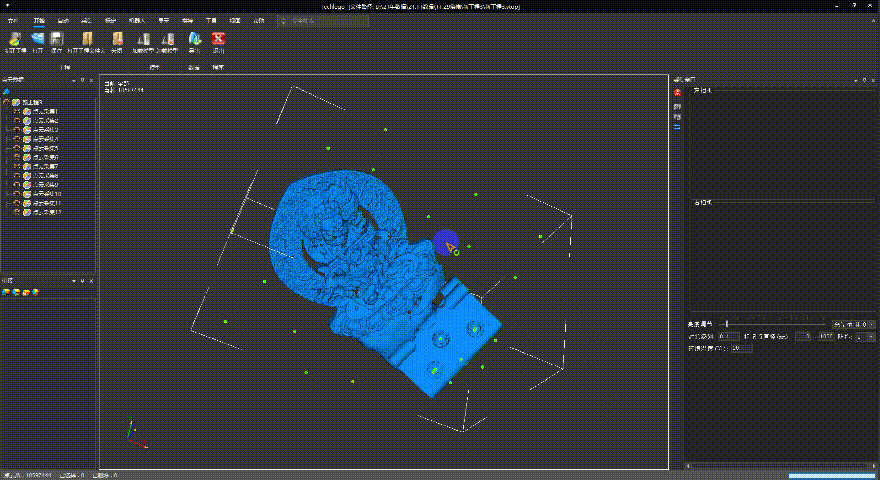Open the pin dropdown of the tree panel header
Screen dimensions: 880x480
tap(76, 81)
